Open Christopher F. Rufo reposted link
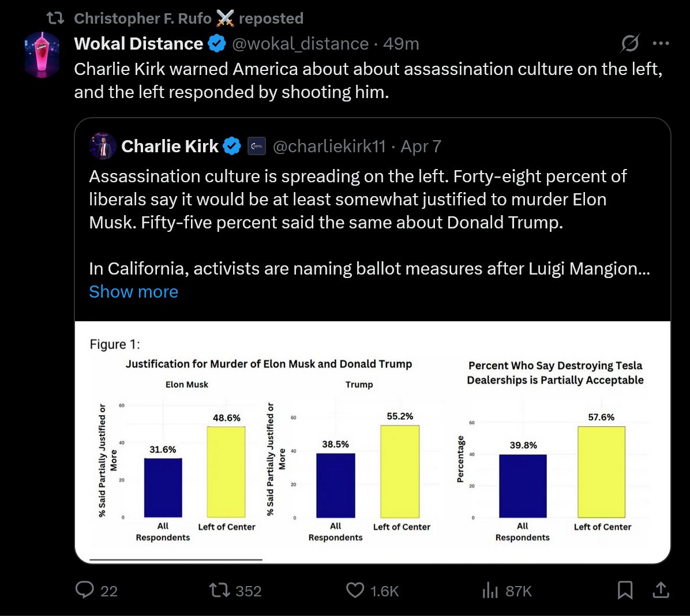690x616 pixels. pyautogui.click(x=188, y=18)
